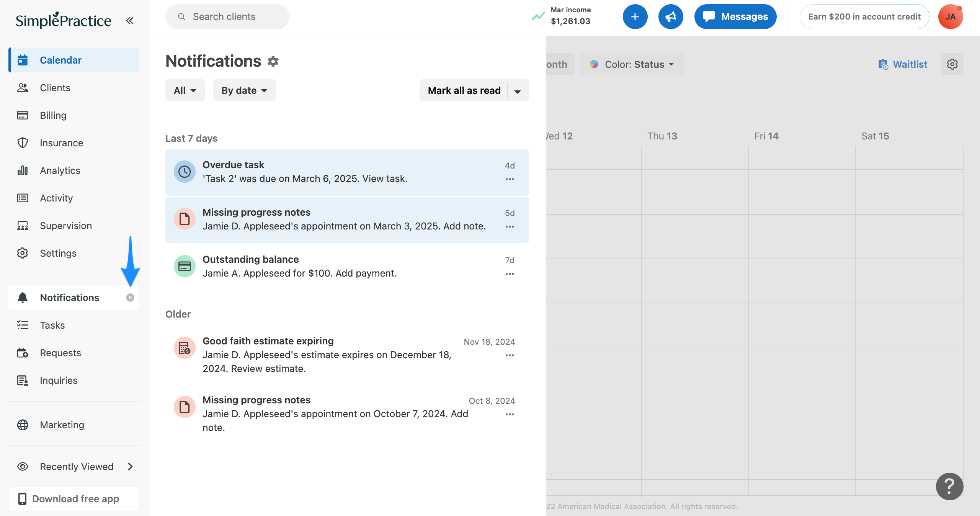Click the Supervision icon in sidebar
Screen dimensions: 980x516
click(x=23, y=226)
